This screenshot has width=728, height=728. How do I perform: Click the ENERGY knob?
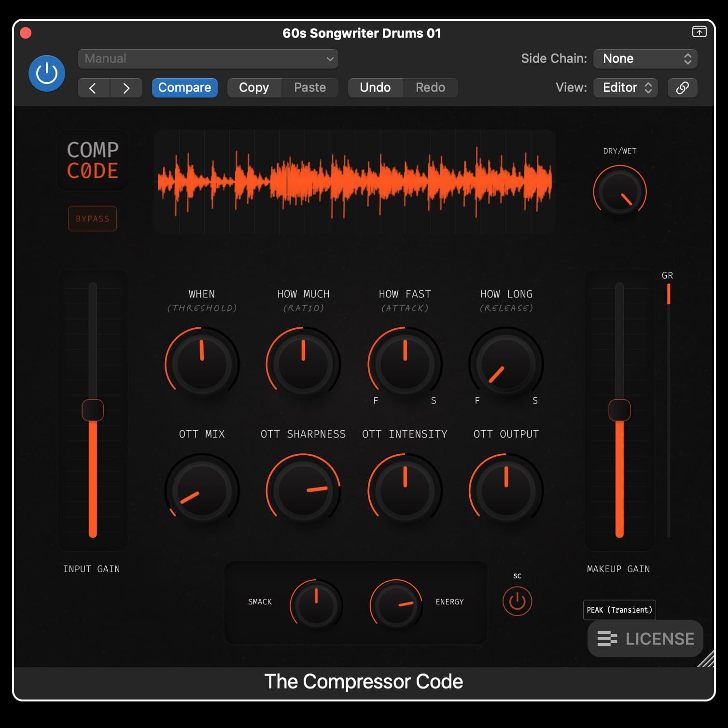click(x=396, y=605)
